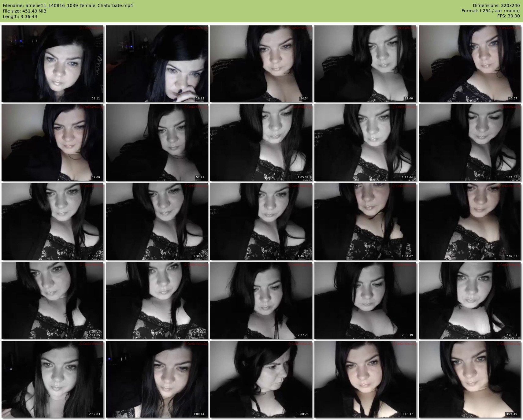Select the thumbnail stamped 1:13:44

pyautogui.click(x=365, y=143)
